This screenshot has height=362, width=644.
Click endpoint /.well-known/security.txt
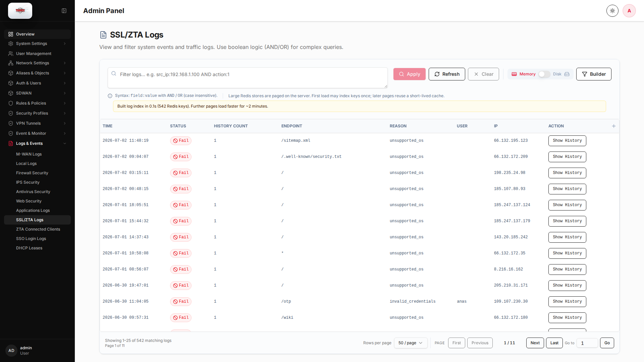(311, 157)
